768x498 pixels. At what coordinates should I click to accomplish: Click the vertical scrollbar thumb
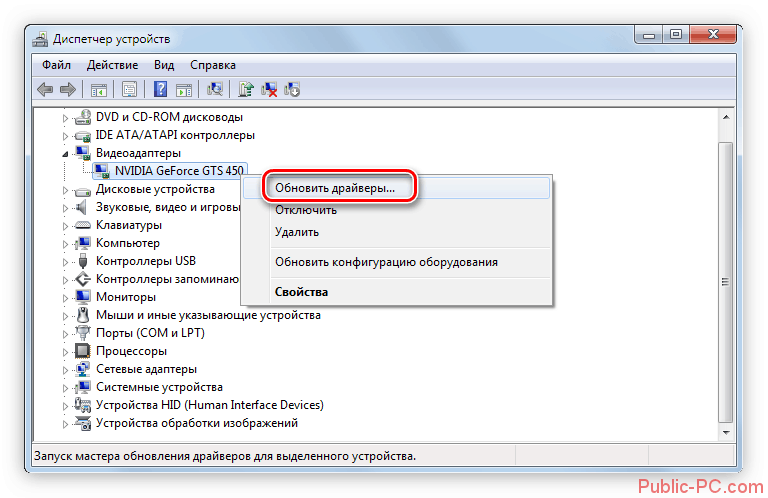pyautogui.click(x=726, y=282)
